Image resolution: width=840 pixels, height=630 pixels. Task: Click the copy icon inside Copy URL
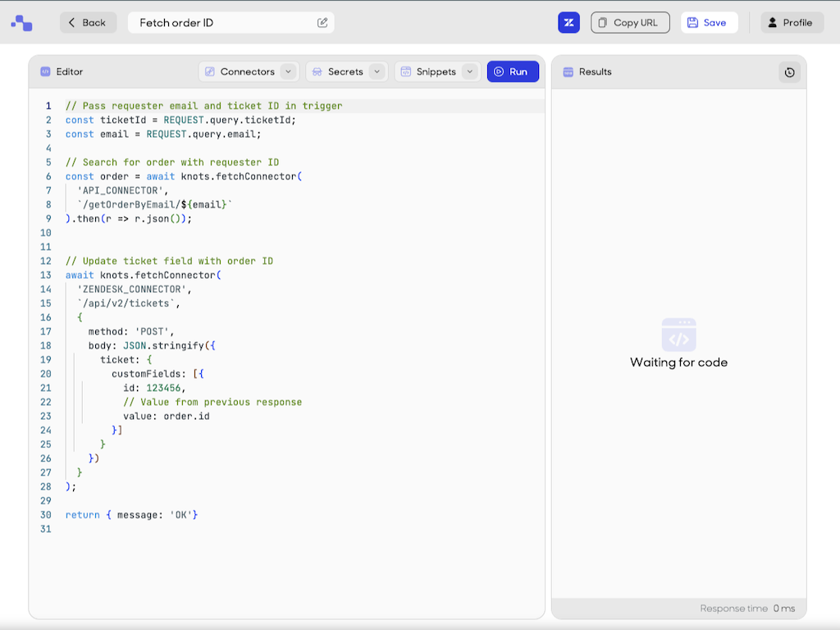[x=604, y=22]
